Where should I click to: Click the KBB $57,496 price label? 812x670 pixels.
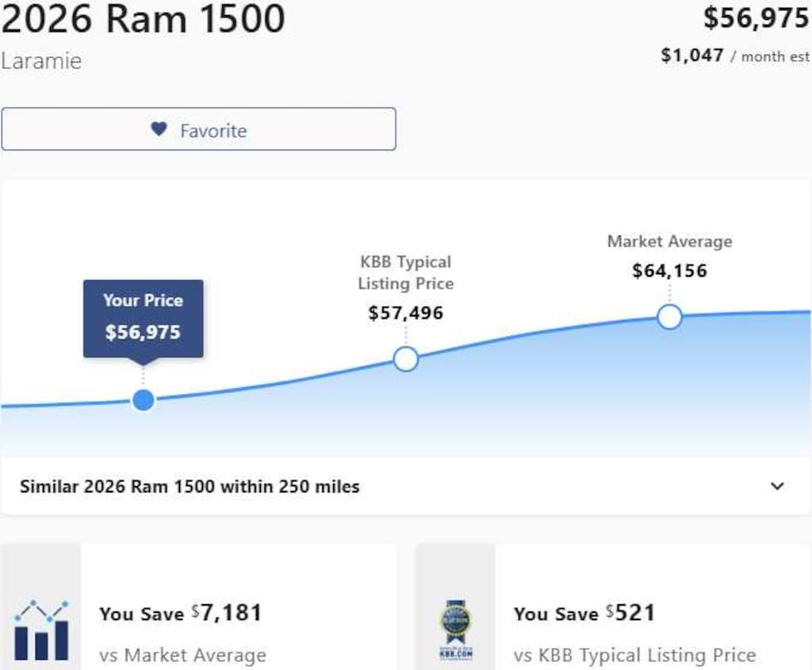(x=405, y=312)
